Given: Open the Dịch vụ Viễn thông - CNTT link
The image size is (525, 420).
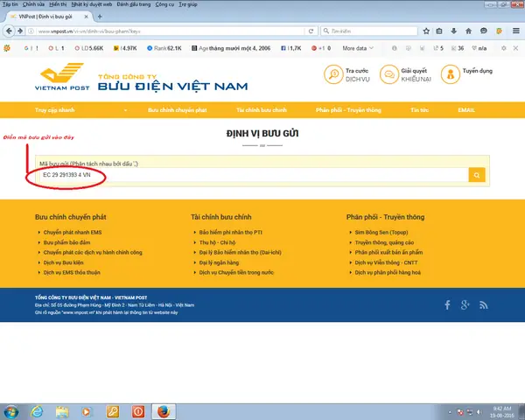Looking at the screenshot, I should pyautogui.click(x=386, y=262).
